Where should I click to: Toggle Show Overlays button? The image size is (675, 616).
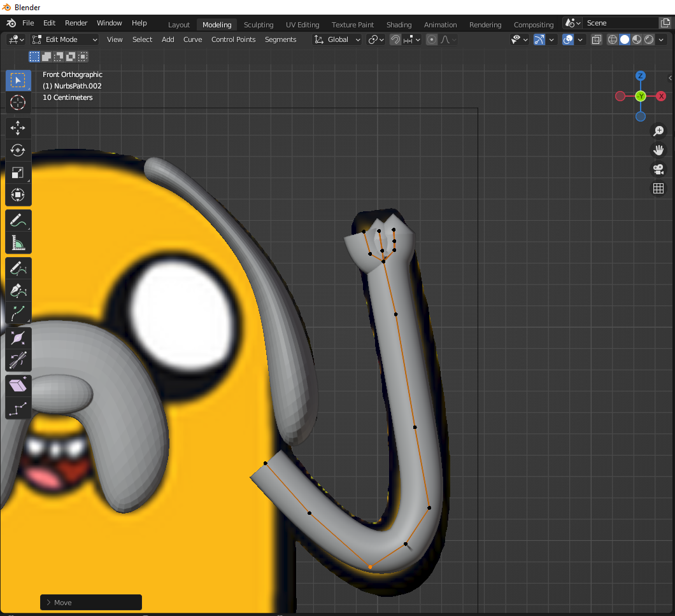pyautogui.click(x=568, y=39)
